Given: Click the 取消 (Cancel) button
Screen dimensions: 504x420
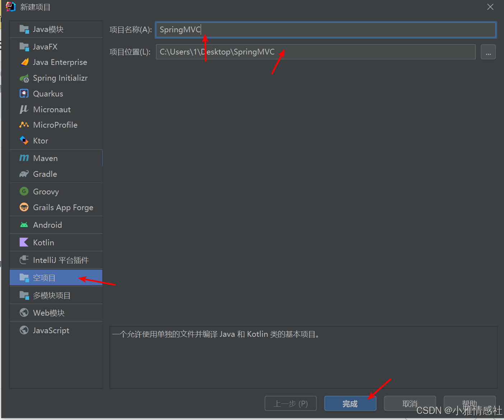Looking at the screenshot, I should tap(410, 404).
